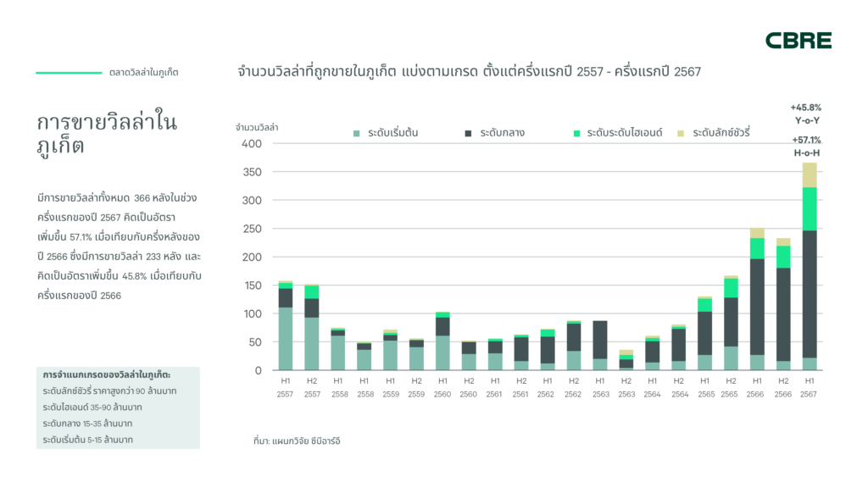Click the ระดับระดับไฮเอนด์ bright green legend square
The image size is (868, 488).
[x=576, y=133]
